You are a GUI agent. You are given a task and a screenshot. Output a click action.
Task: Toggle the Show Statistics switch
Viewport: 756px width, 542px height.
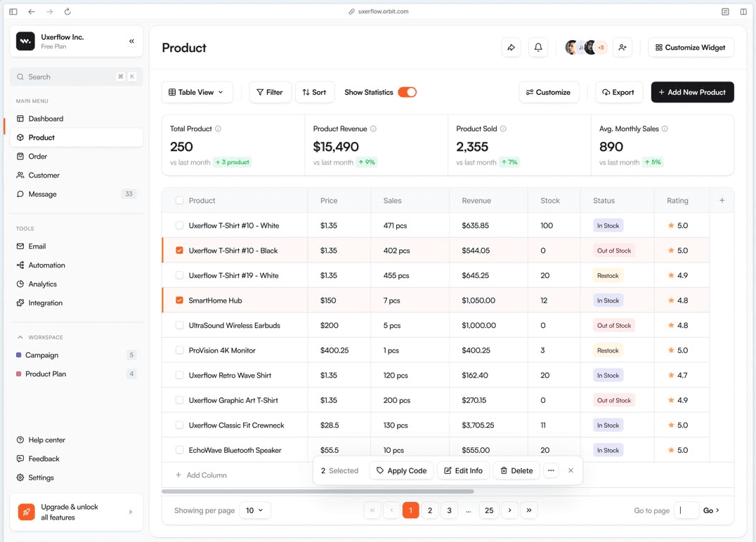pos(407,92)
